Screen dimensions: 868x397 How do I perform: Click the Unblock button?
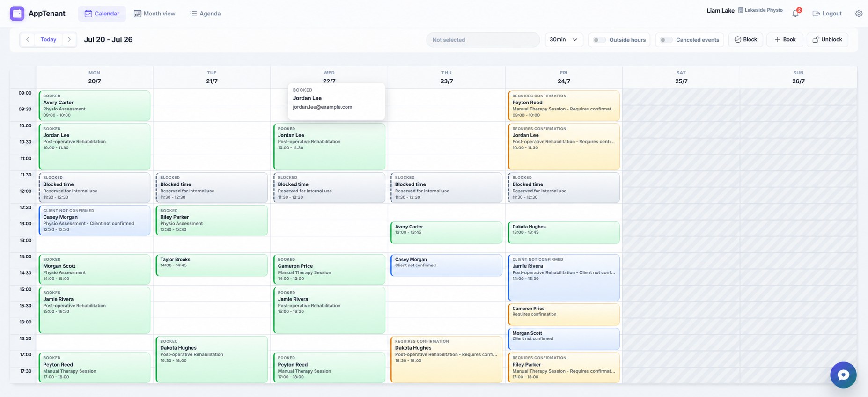click(x=827, y=40)
